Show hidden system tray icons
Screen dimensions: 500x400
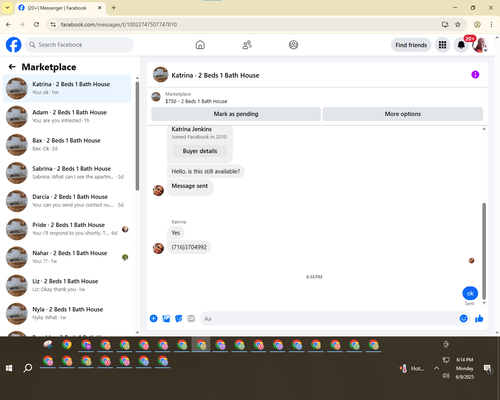click(436, 368)
